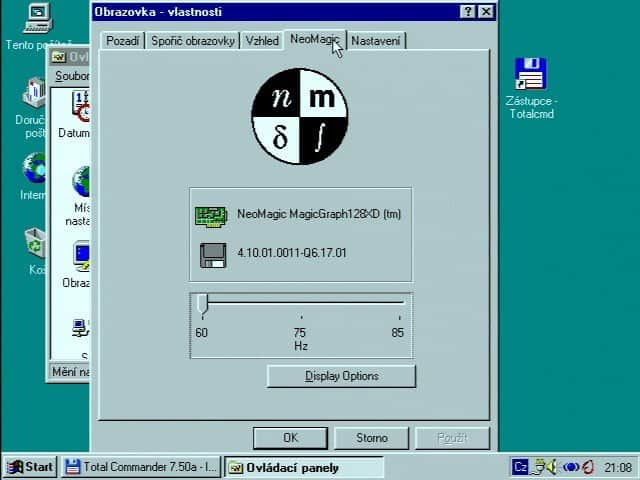Click the Cz keyboard layout indicator
The width and height of the screenshot is (640, 480).
[520, 467]
